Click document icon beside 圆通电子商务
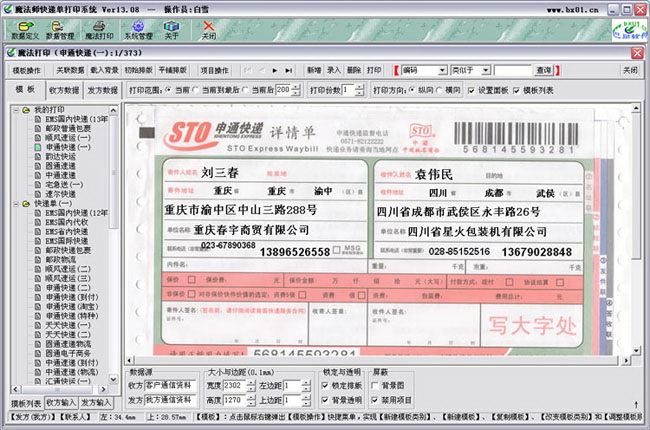 [x=38, y=353]
